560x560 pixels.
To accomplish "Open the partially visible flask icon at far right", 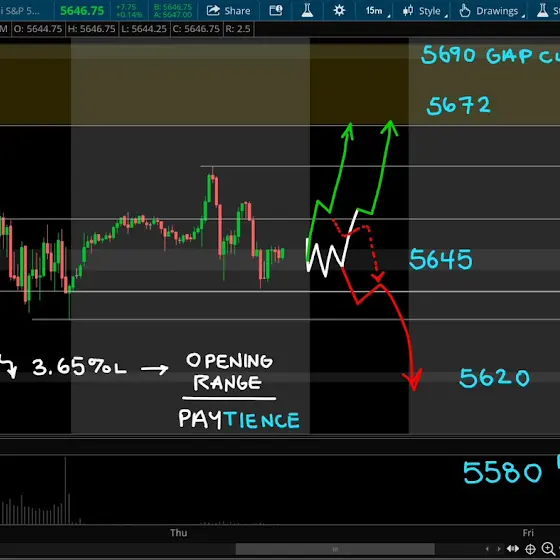I will coord(542,10).
